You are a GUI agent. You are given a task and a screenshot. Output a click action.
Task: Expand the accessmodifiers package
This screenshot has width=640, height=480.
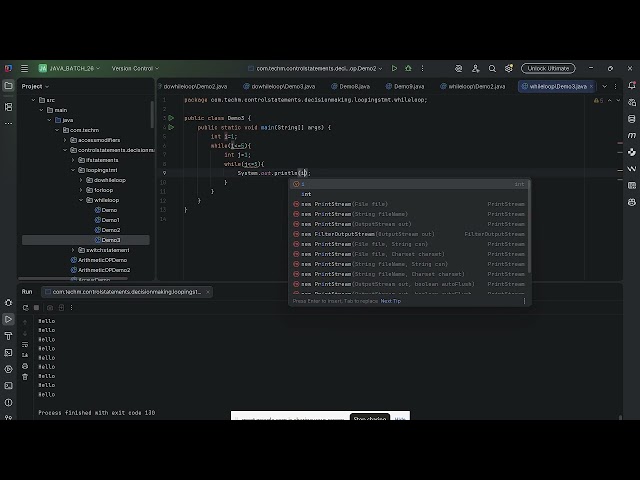click(65, 140)
